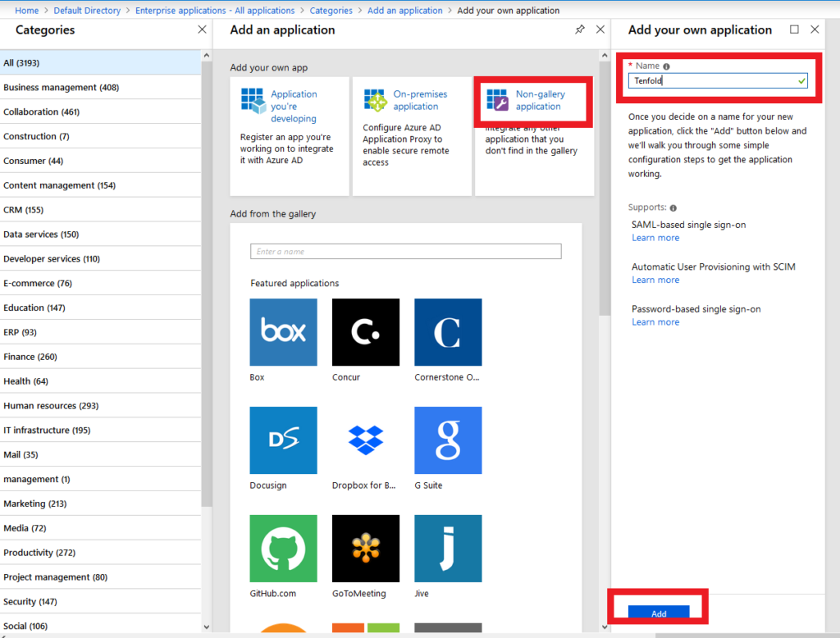Click the Non-gallery application wrench icon
Screen dimensions: 840x638
coord(497,100)
